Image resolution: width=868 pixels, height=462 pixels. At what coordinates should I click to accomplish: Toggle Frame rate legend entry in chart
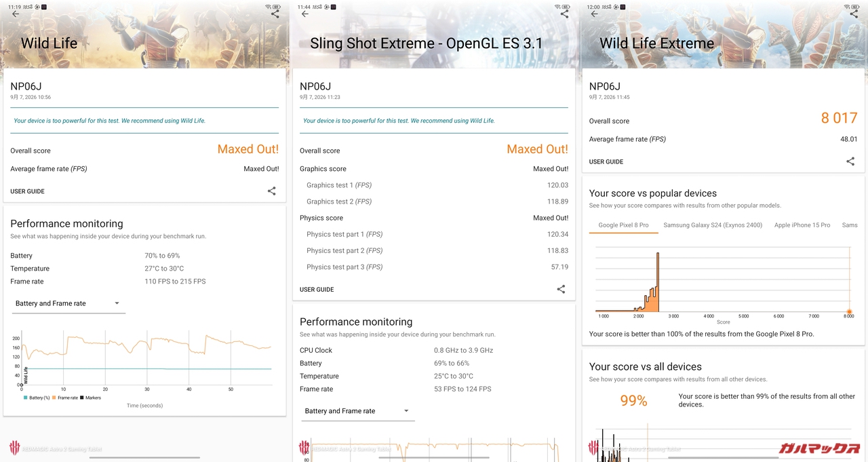[x=65, y=398]
